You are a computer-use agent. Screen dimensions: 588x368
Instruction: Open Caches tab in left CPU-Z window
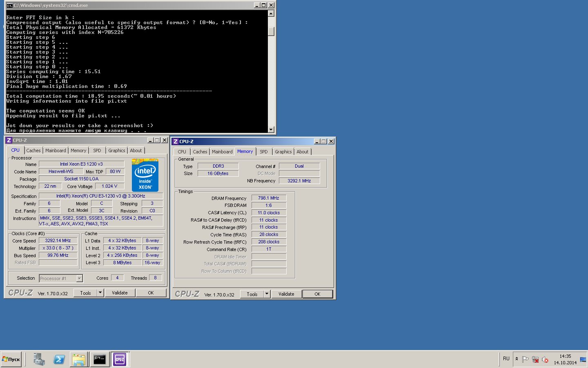tap(33, 150)
